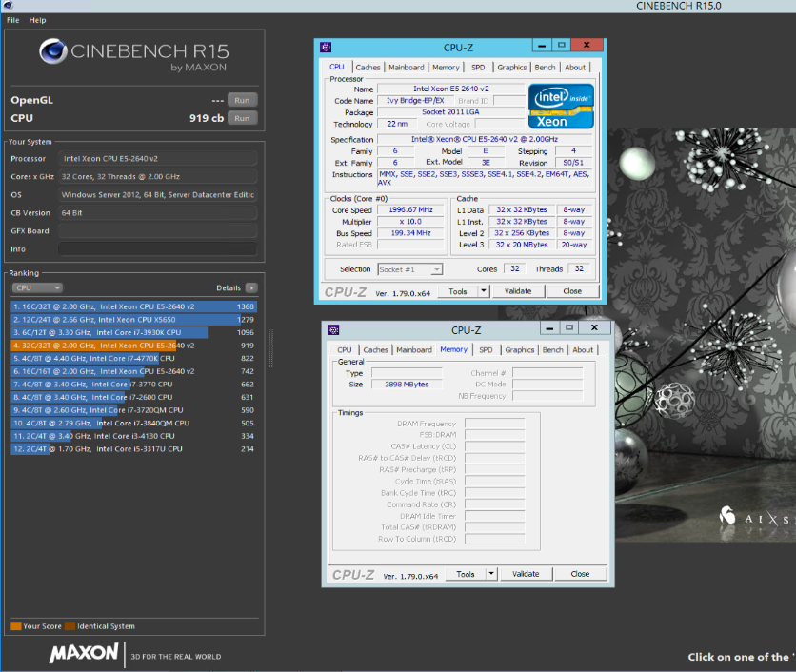The width and height of the screenshot is (796, 672).
Task: Select ranking row 2 Xeon X5650
Action: 133,319
